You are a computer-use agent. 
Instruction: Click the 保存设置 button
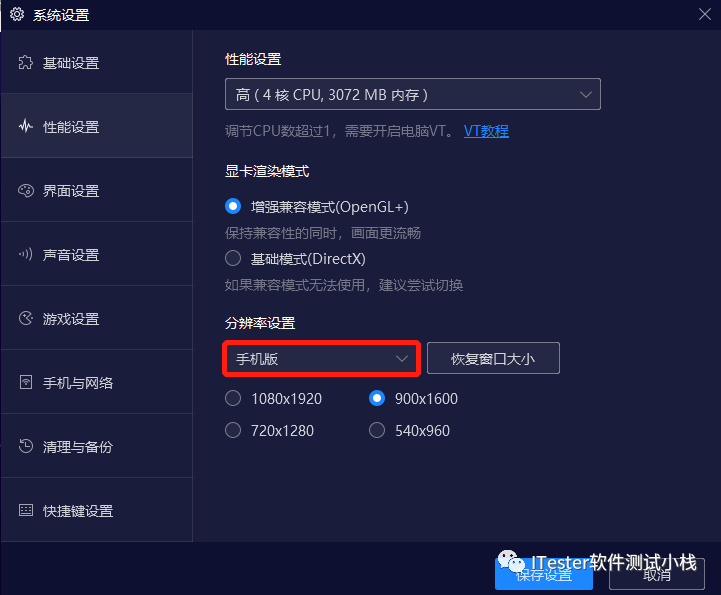544,574
